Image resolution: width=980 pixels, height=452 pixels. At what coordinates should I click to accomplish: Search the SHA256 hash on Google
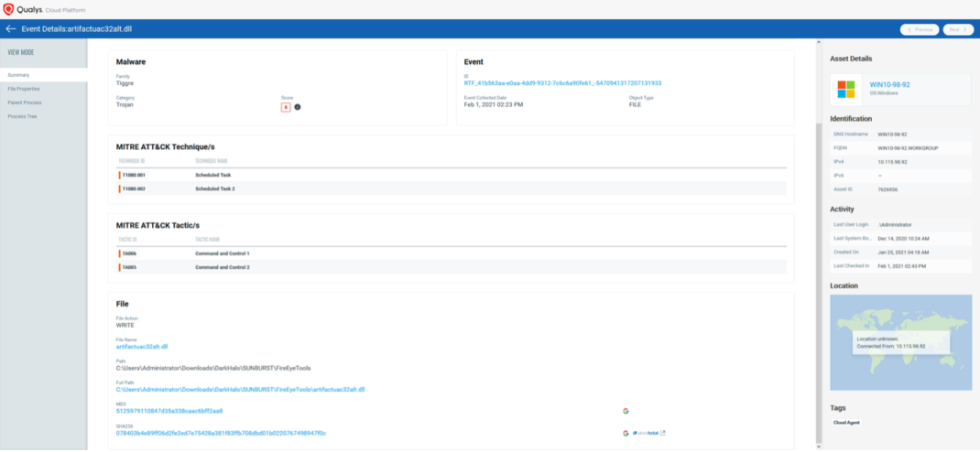point(626,433)
